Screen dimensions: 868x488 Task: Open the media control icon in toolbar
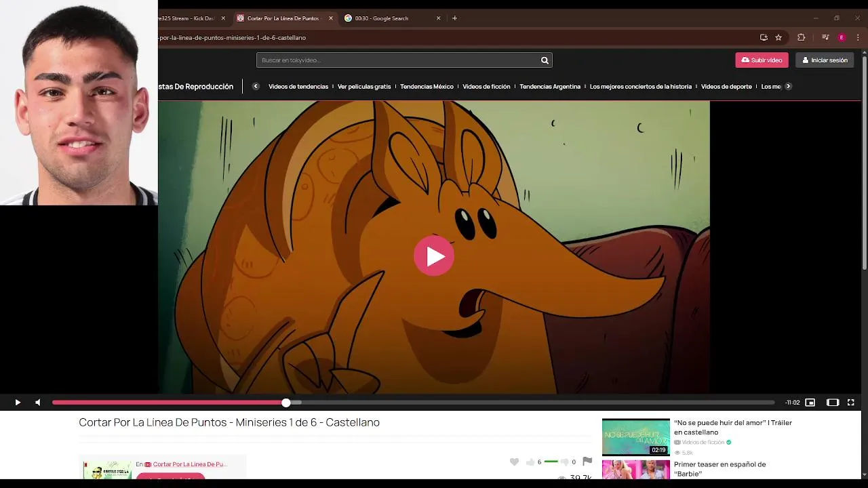tap(825, 38)
